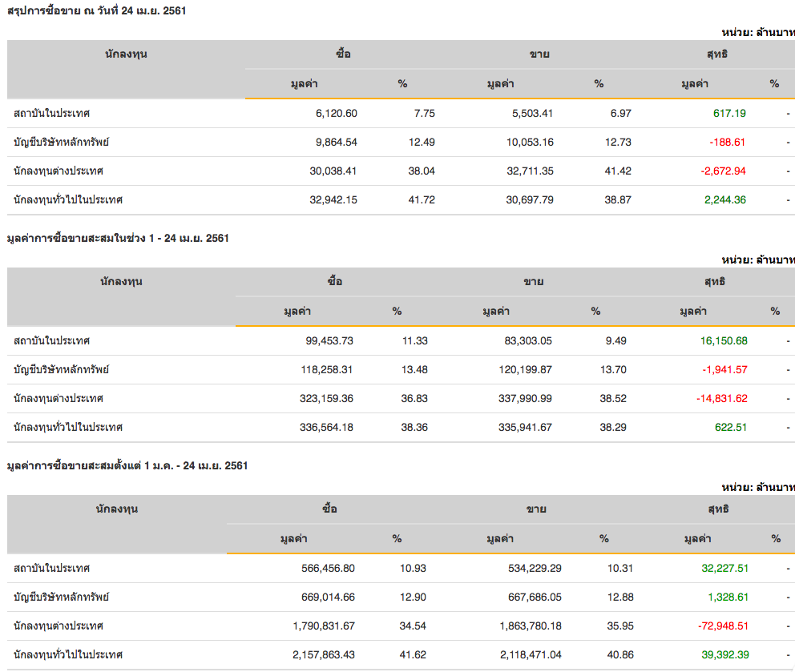Click net value -72,948.51
795x672 pixels.
pos(723,626)
